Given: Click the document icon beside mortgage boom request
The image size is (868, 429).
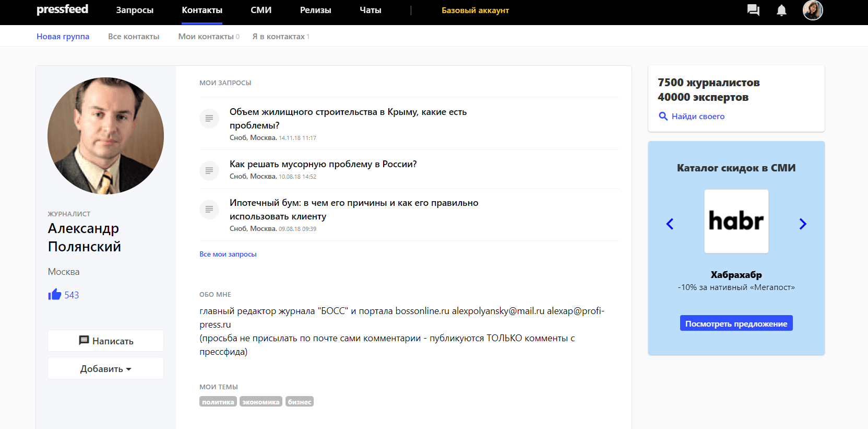Looking at the screenshot, I should 209,210.
